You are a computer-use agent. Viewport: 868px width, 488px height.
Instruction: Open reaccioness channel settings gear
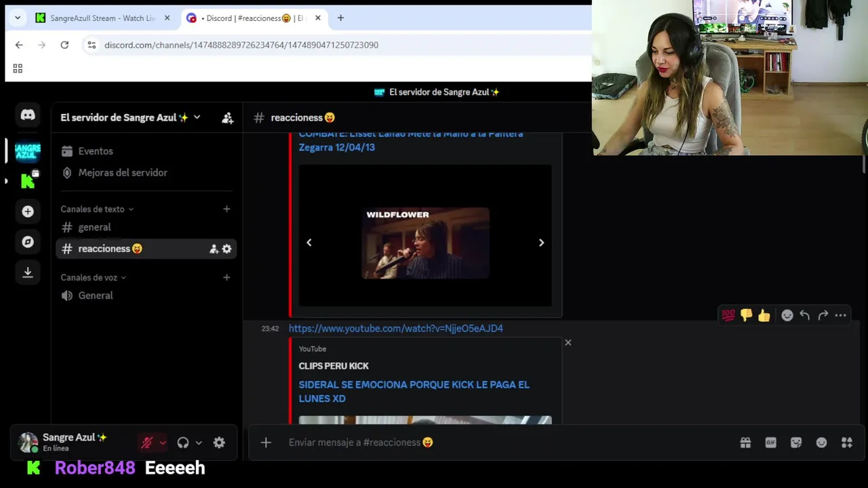point(226,249)
